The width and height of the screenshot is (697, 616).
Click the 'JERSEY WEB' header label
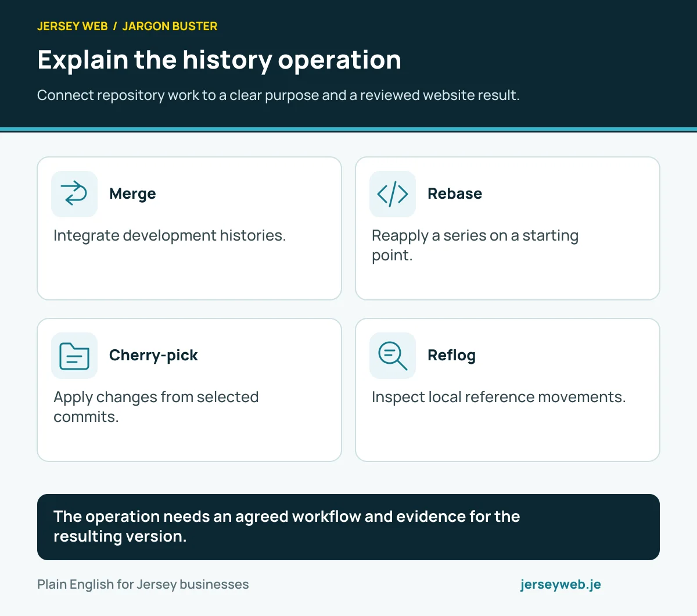click(x=73, y=26)
